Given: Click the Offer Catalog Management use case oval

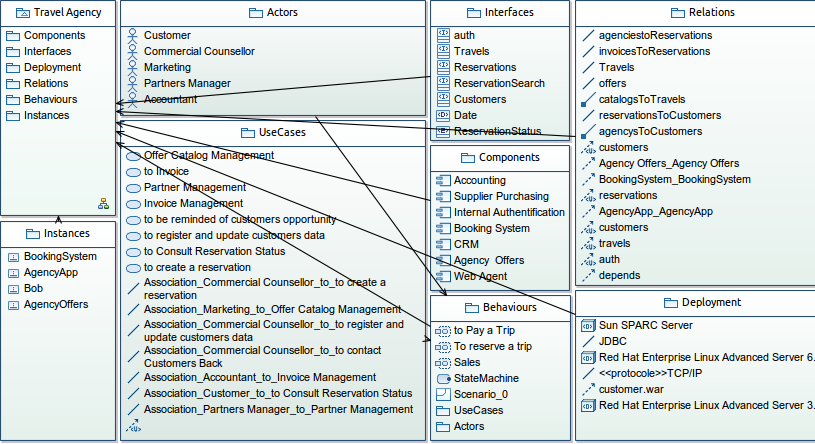Looking at the screenshot, I should click(134, 156).
